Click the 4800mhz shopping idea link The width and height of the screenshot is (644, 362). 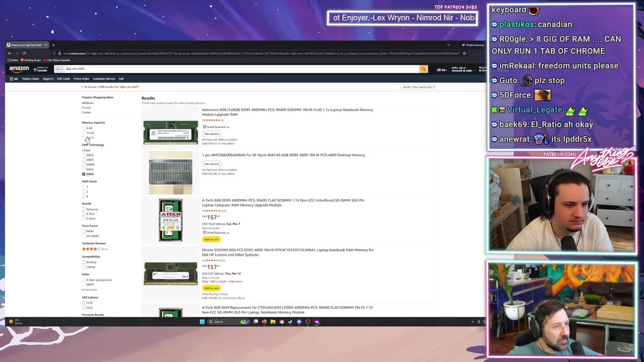coord(88,103)
